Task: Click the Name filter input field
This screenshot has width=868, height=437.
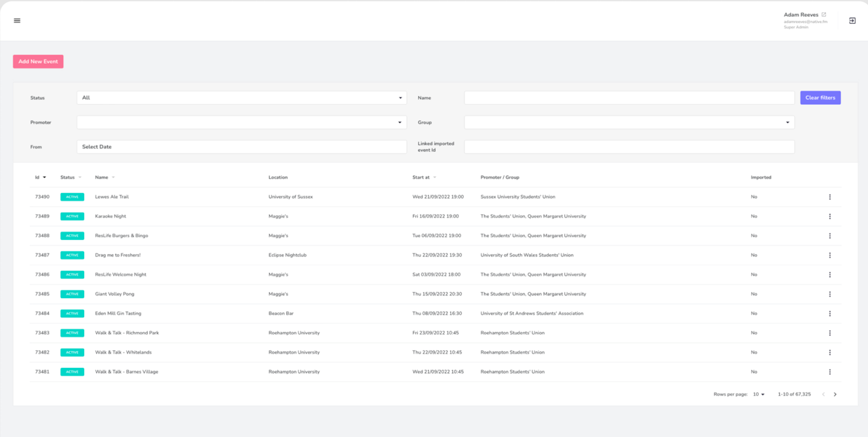Action: (629, 98)
